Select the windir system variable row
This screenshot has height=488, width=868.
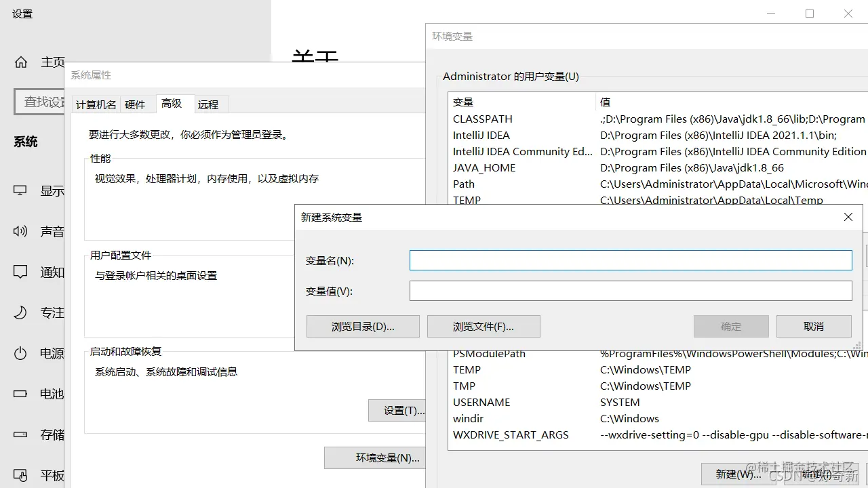click(659, 418)
